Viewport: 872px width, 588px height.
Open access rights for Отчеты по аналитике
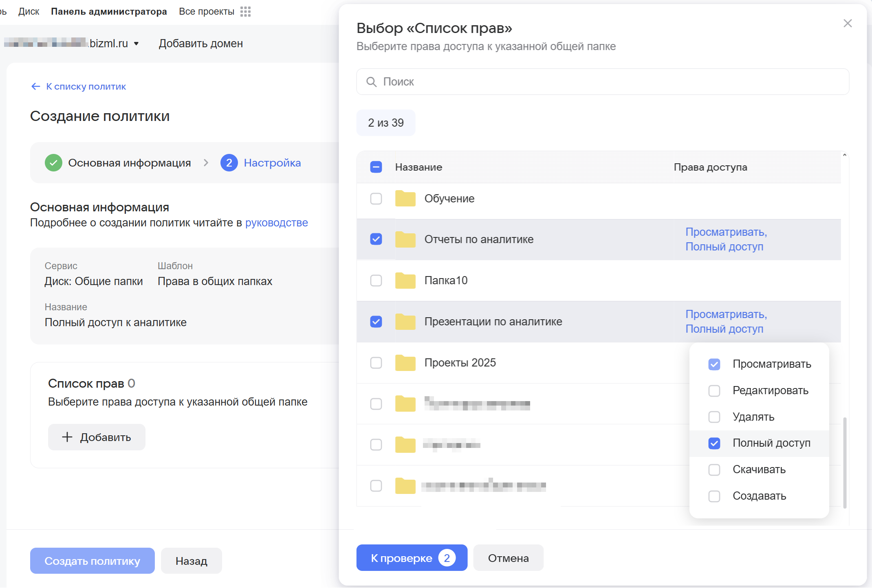click(x=726, y=239)
